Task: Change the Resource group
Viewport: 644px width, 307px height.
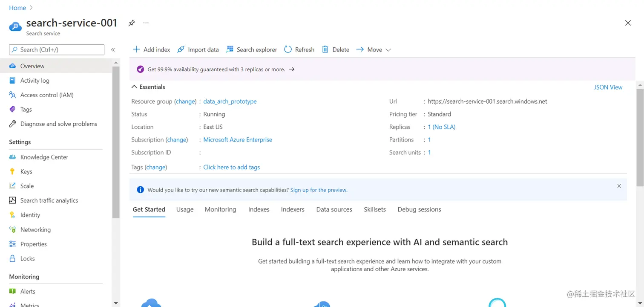Action: (185, 101)
